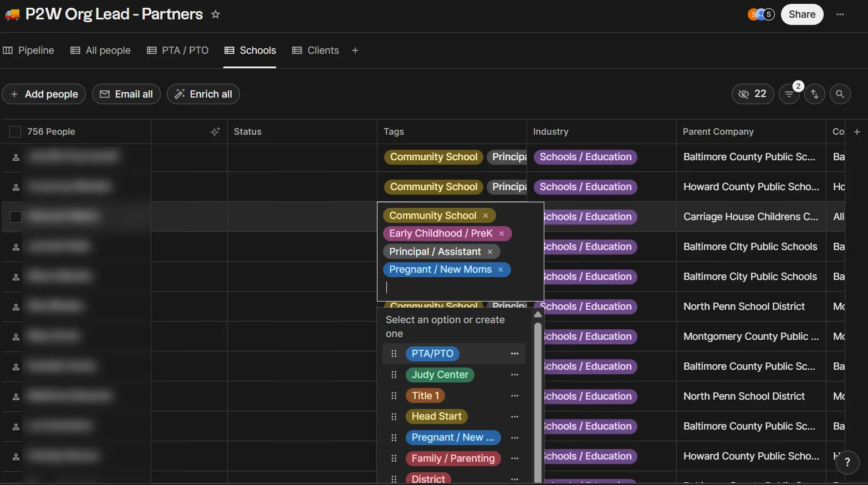Click the collaborator avatars next to Share
This screenshot has height=485, width=868.
point(761,14)
